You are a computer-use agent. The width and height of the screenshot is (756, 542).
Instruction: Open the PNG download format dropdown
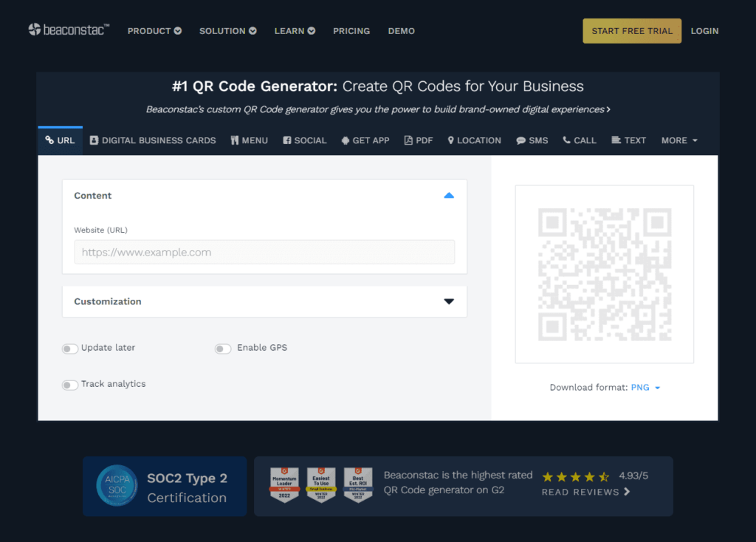point(645,388)
